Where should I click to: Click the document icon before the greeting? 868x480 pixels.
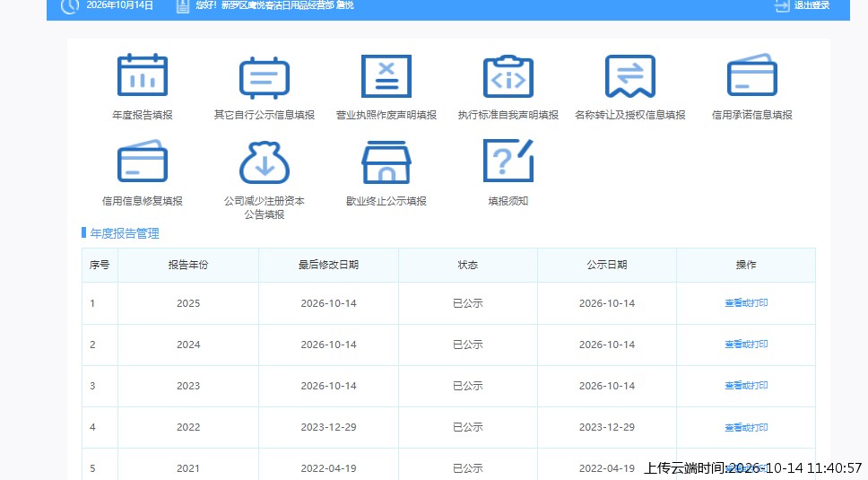pyautogui.click(x=183, y=6)
